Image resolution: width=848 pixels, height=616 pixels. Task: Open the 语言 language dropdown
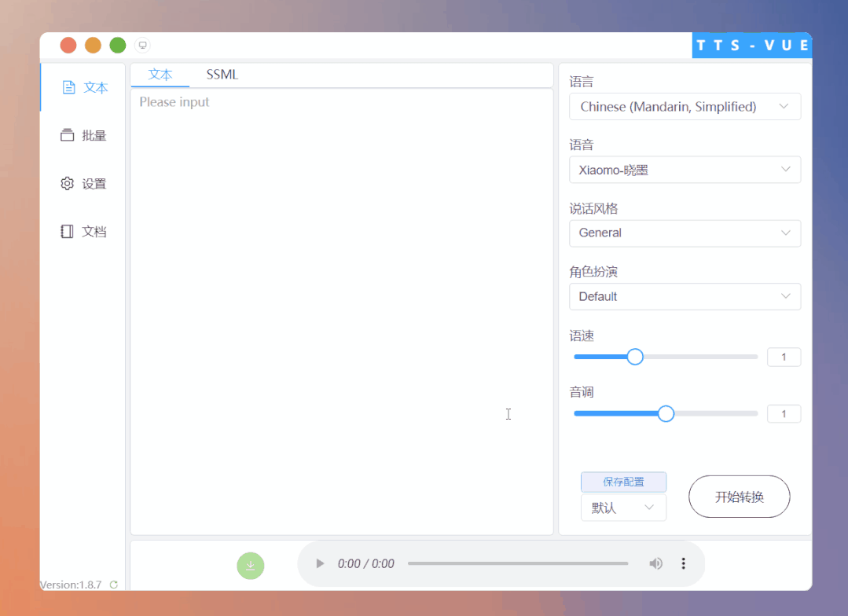coord(685,106)
